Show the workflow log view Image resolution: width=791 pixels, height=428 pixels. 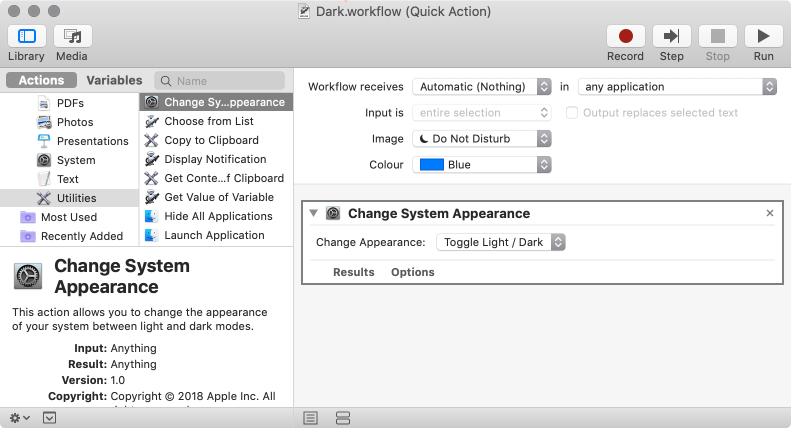310,418
